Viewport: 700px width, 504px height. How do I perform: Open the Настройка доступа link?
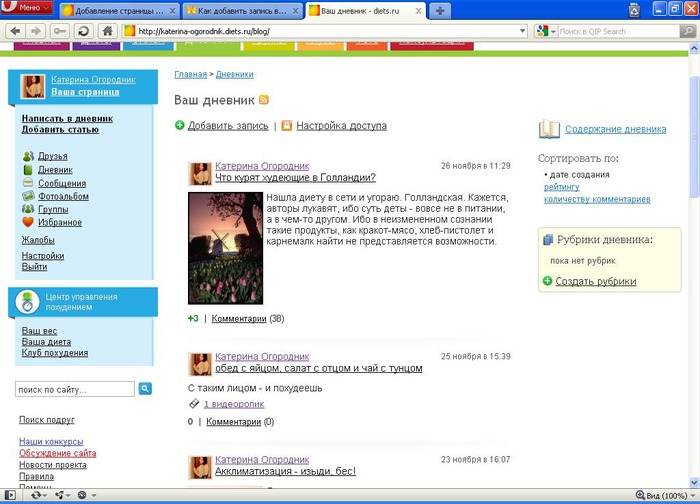341,126
